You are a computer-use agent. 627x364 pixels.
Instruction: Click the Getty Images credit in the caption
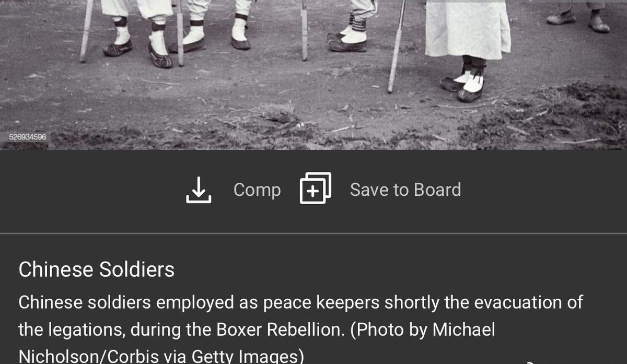tap(246, 356)
